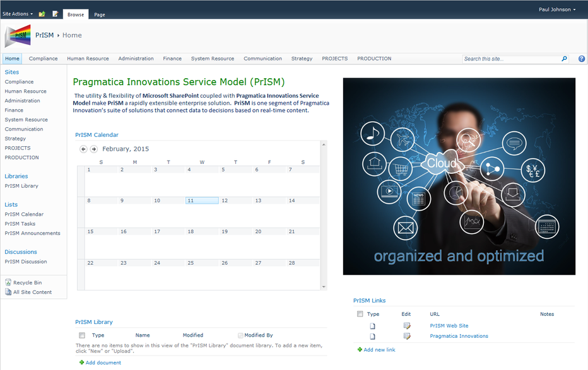This screenshot has width=588, height=370.
Task: Click edit icon for Pragmatica Innovations link
Action: pos(407,337)
